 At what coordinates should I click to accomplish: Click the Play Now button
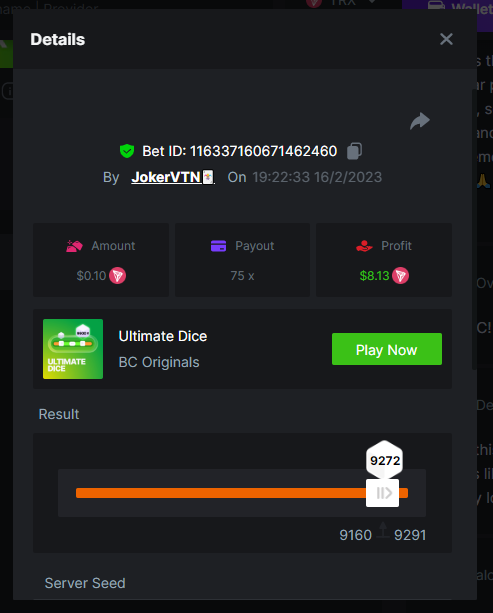[x=387, y=349]
